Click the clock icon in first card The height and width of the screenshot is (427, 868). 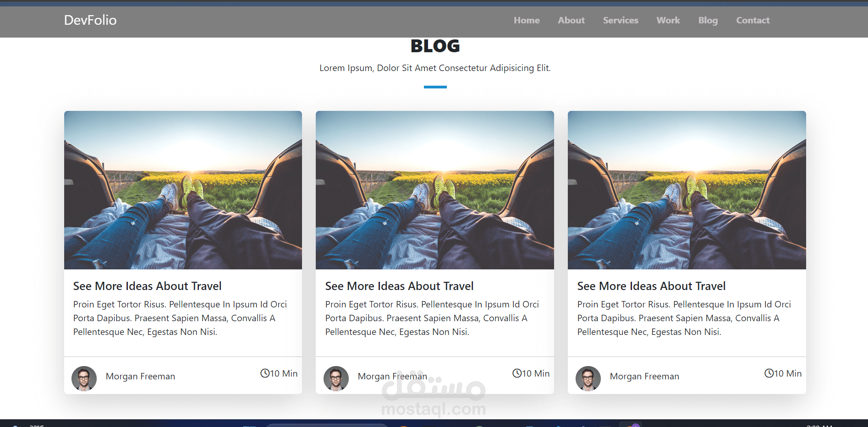(265, 373)
